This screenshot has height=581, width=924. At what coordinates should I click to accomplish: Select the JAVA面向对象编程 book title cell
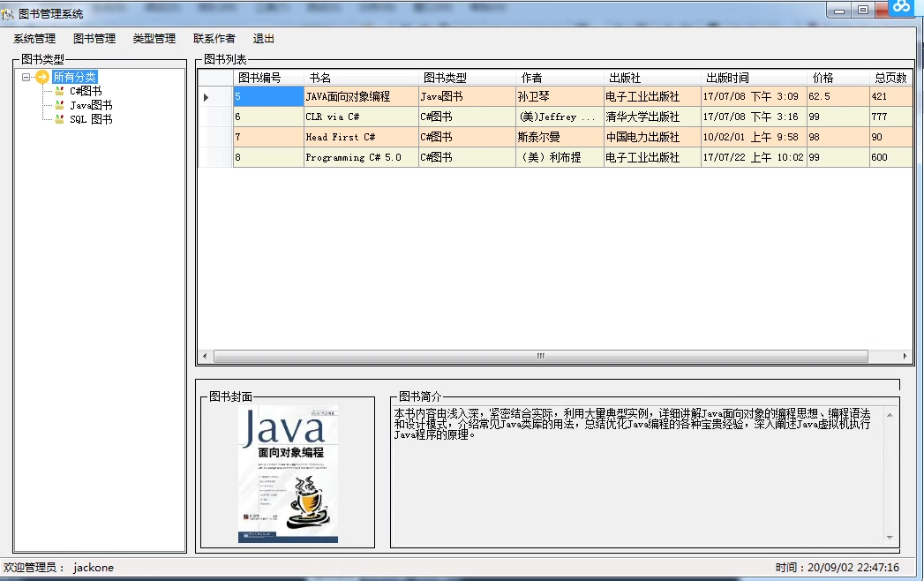coord(361,97)
